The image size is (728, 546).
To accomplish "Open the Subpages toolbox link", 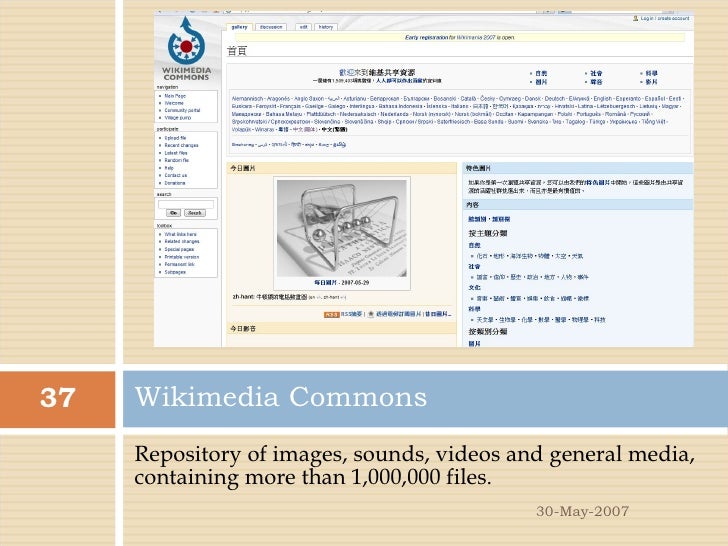I will (x=175, y=272).
